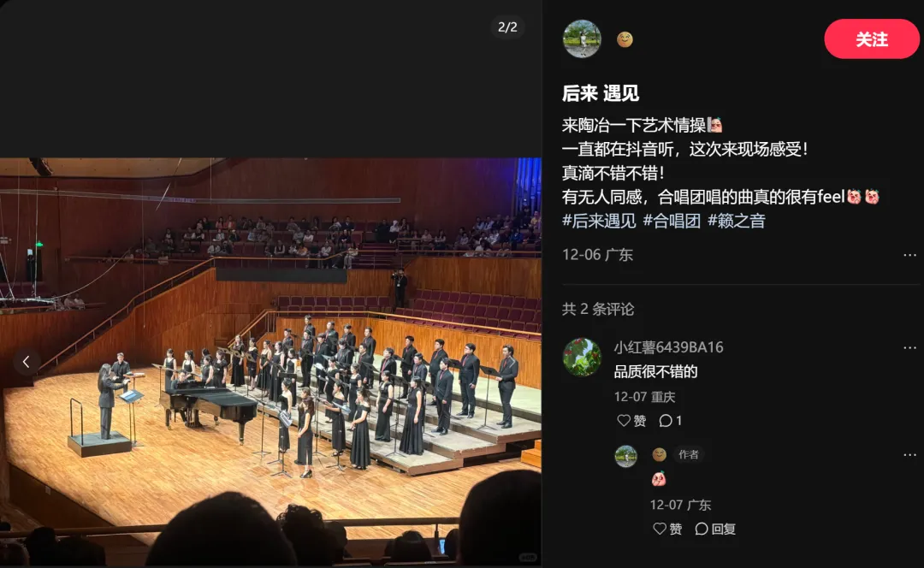Viewport: 924px width, 568px height.
Task: Open options menu for author's reply
Action: tap(909, 455)
